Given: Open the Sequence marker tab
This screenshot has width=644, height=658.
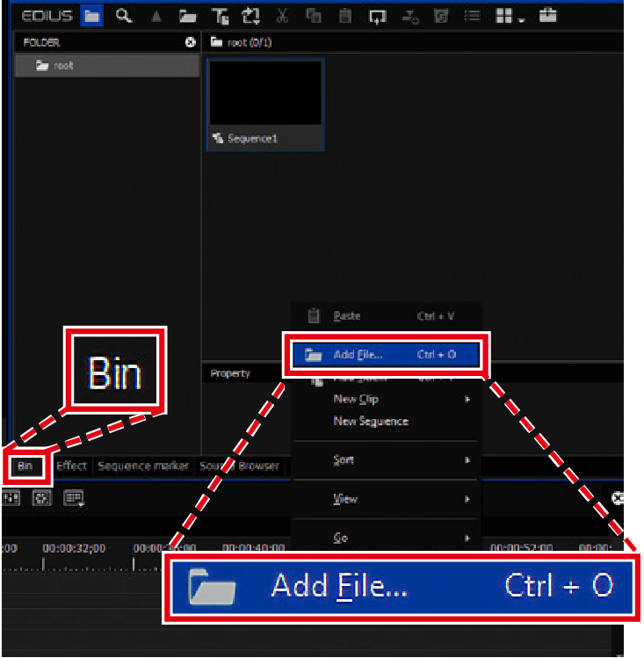Looking at the screenshot, I should point(143,466).
